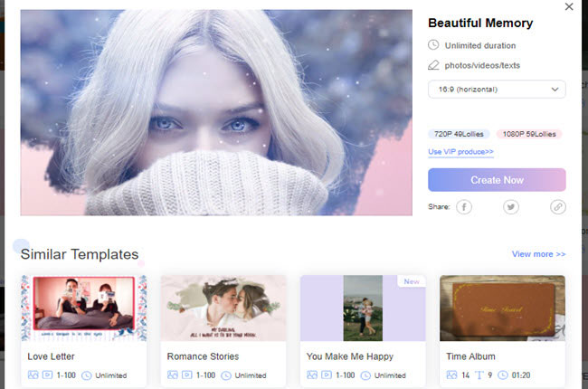588x389 pixels.
Task: Click the pencil icon beside photos/videos/texts
Action: [x=434, y=64]
